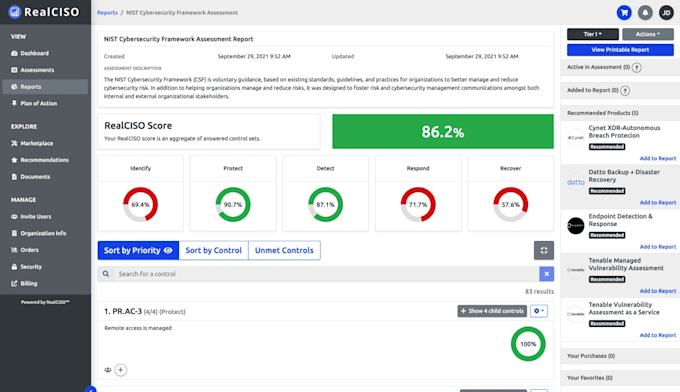Image resolution: width=680 pixels, height=392 pixels.
Task: Click the 86.2% RealCISO score banner
Action: pos(443,131)
